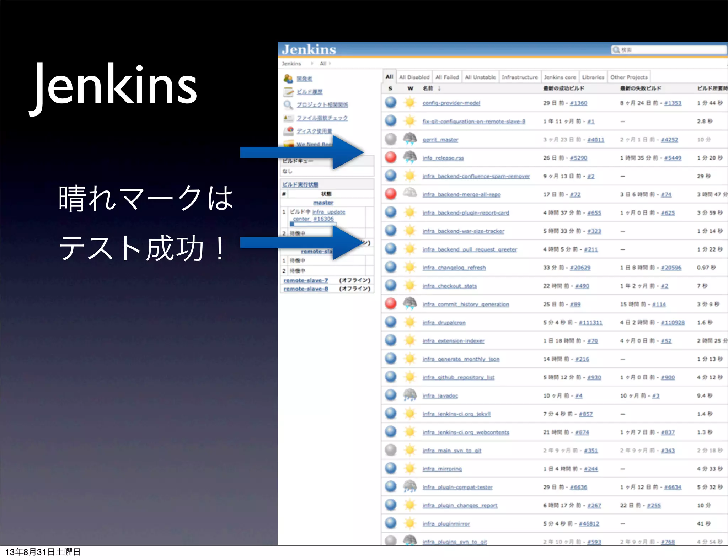Click grey status ball of gerrit_master
The width and height of the screenshot is (728, 560).
click(391, 139)
